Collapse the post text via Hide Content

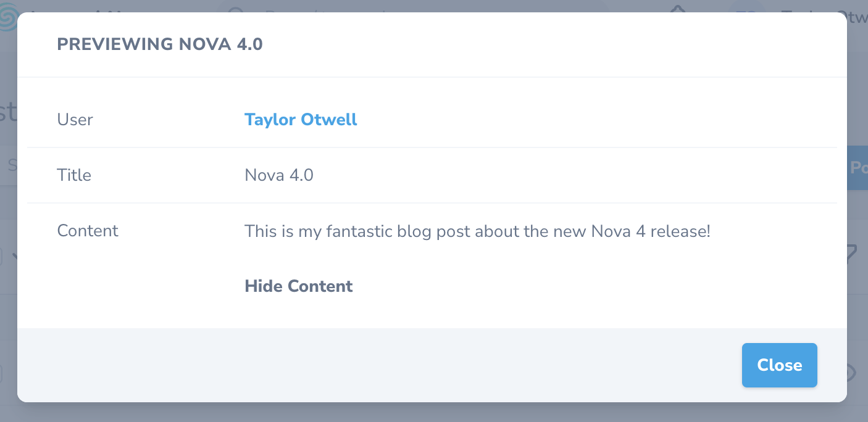click(299, 286)
